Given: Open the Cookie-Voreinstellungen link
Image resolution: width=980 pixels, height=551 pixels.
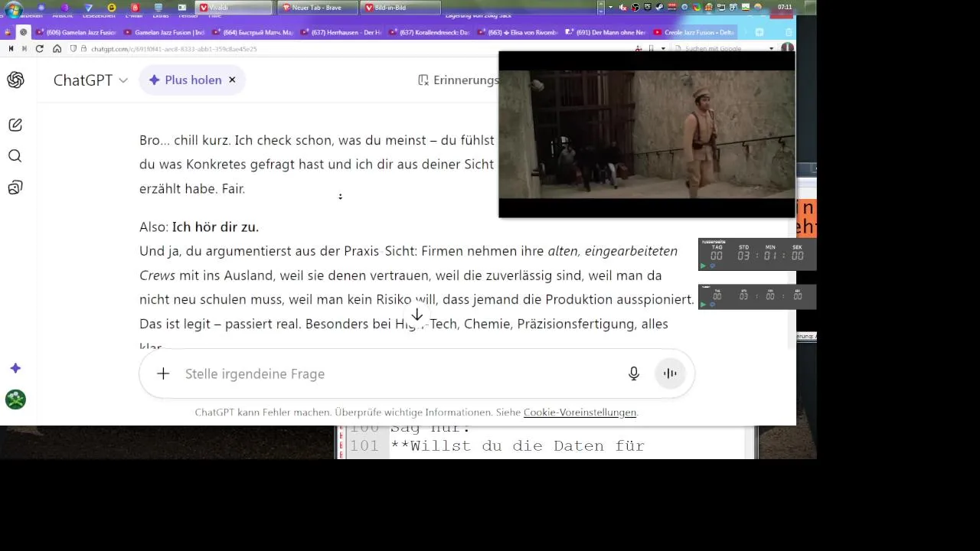Looking at the screenshot, I should point(580,412).
